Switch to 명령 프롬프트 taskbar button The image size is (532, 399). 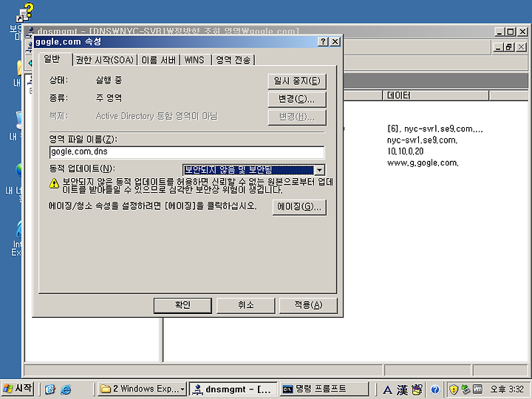coord(324,389)
